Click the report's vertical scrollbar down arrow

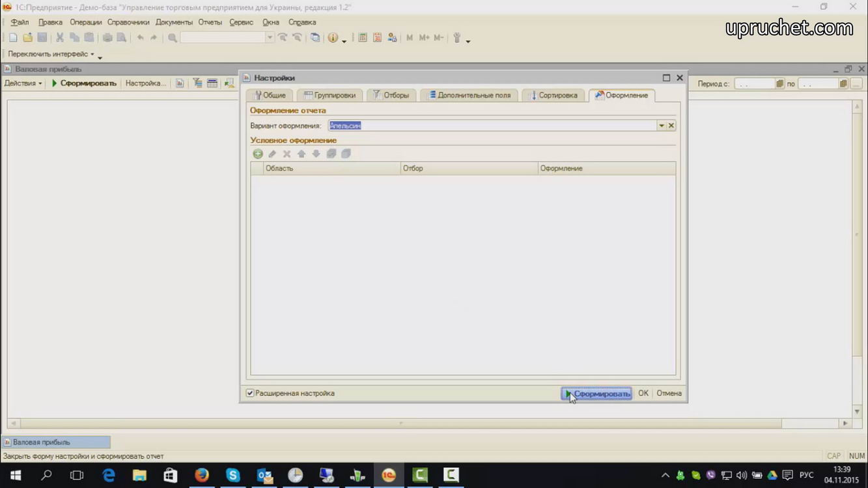coord(858,411)
